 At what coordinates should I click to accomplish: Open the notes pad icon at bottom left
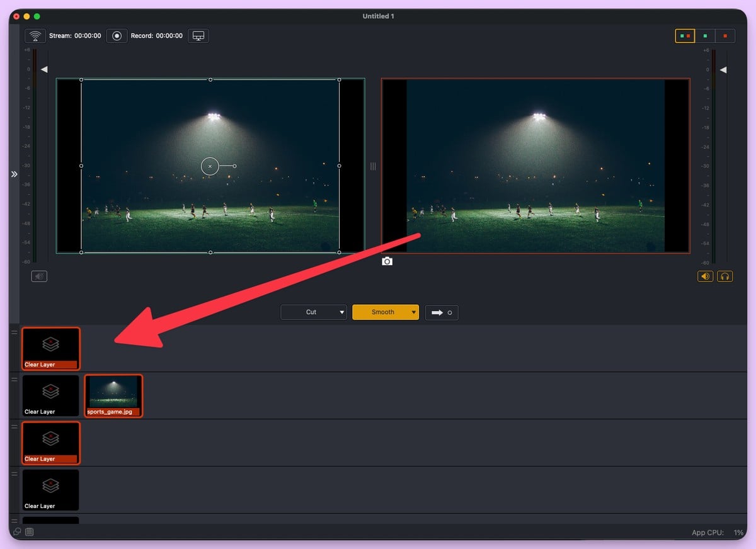[29, 531]
